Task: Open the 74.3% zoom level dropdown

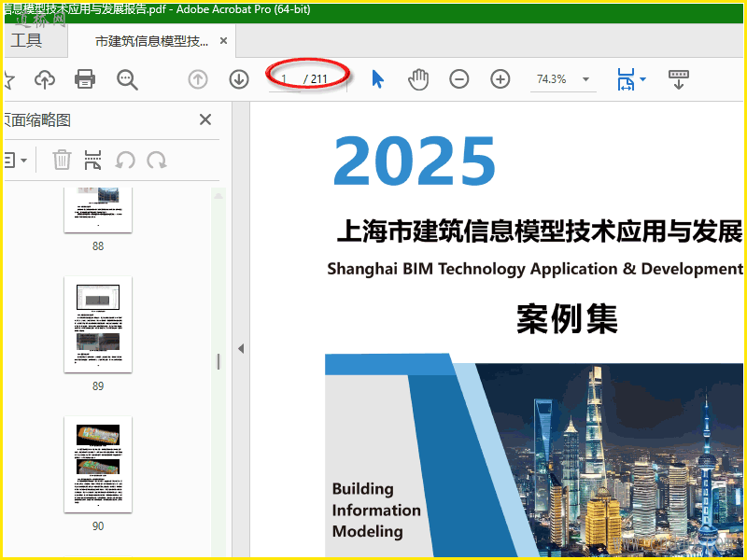Action: [586, 79]
